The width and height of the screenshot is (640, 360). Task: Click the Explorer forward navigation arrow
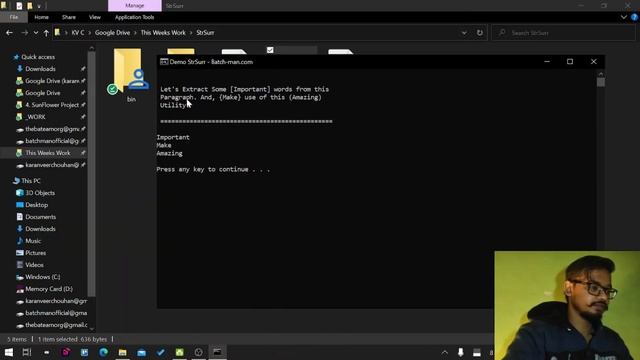pyautogui.click(x=24, y=33)
